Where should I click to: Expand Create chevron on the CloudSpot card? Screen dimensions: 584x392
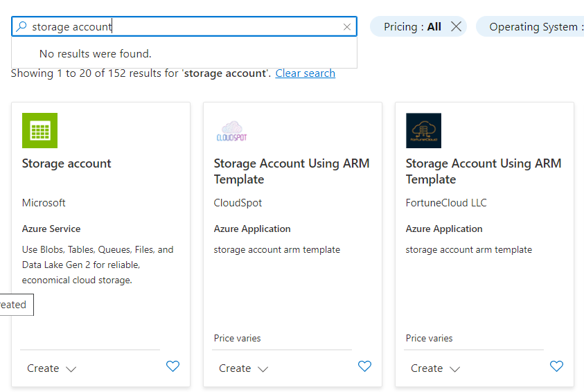click(x=263, y=369)
